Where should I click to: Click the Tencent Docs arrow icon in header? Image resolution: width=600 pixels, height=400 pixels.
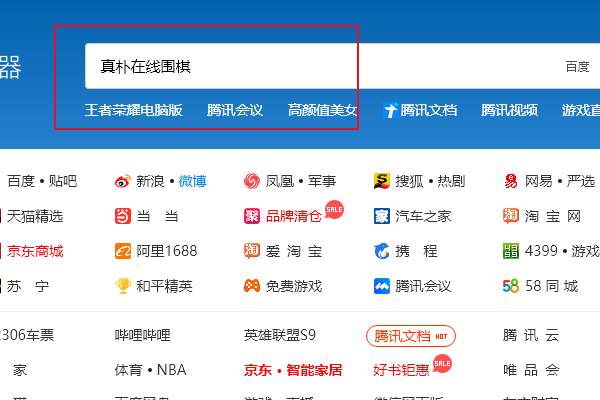(391, 110)
